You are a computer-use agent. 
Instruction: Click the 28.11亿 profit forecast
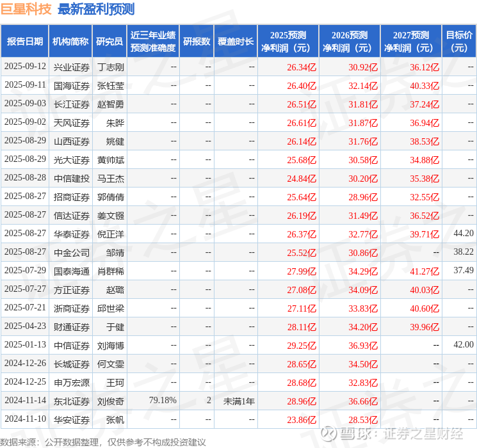coord(302,327)
